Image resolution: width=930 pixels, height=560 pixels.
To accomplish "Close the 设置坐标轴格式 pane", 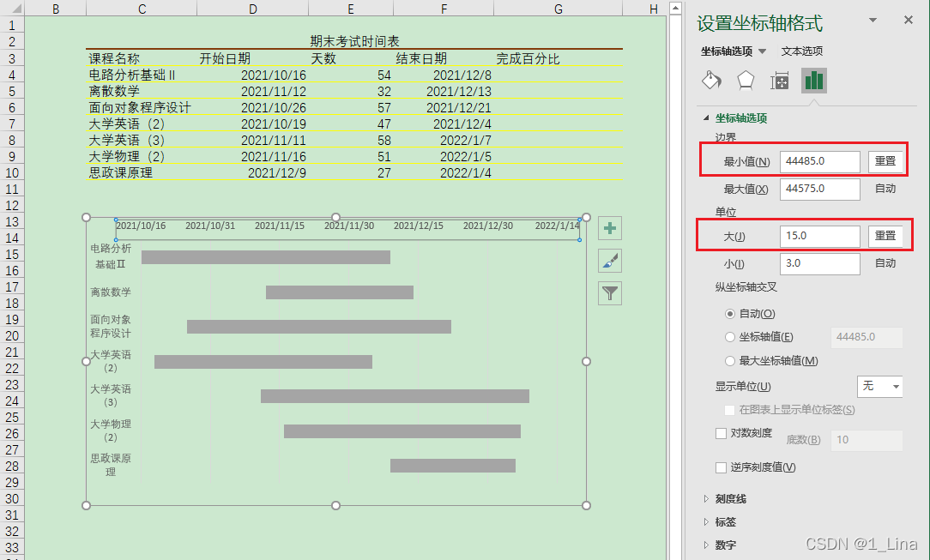I will pos(908,20).
